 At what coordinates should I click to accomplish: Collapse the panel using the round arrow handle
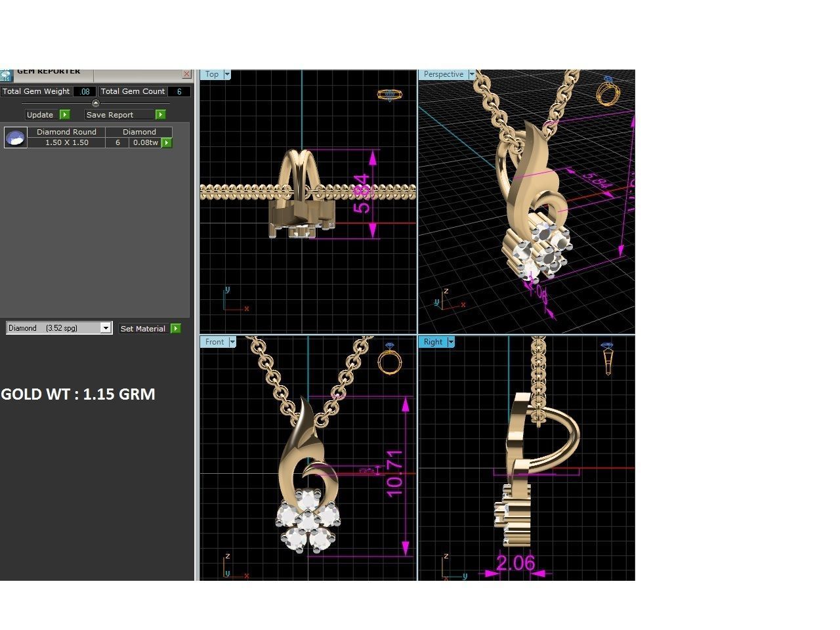(x=96, y=103)
